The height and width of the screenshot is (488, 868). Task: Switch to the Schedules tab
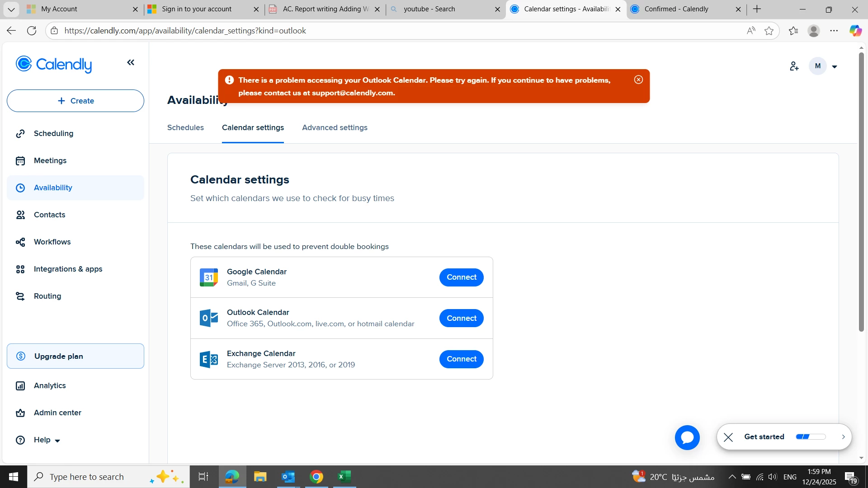[x=185, y=127]
